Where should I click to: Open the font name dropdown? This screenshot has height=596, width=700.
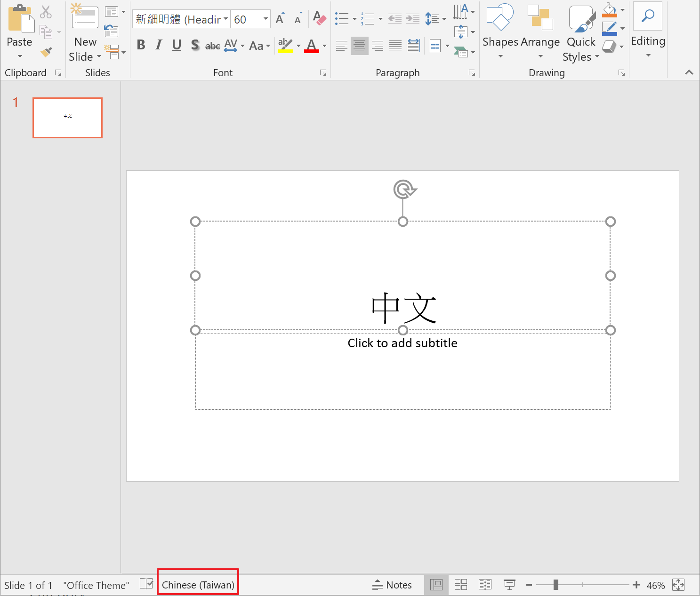[x=225, y=19]
